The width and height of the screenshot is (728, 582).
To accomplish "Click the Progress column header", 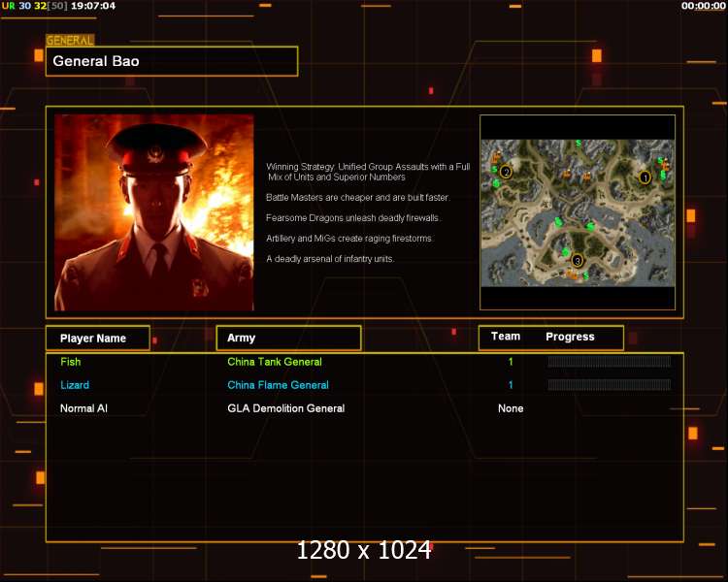I will (570, 337).
